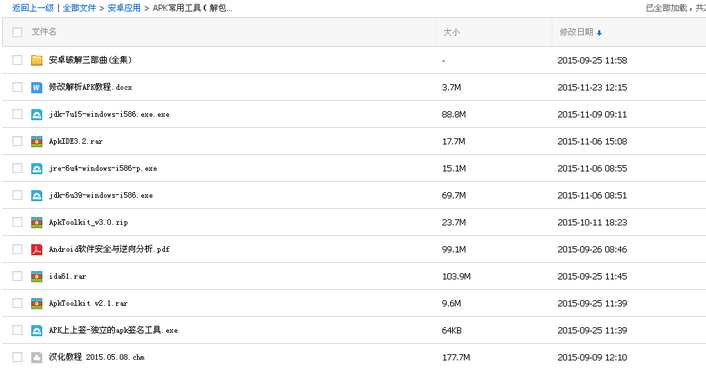Viewport: 706px width, 368px height.
Task: Select the ApkIDE3.2.rar row date cell
Action: click(592, 141)
